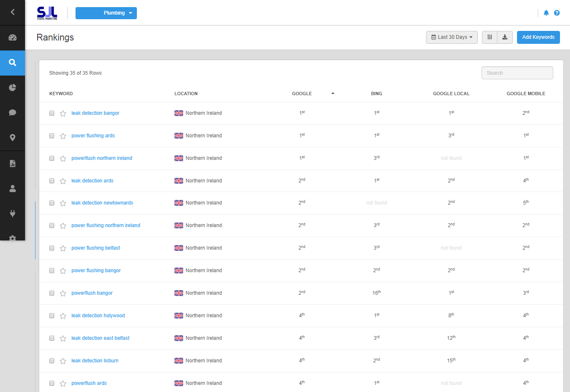The height and width of the screenshot is (392, 570).
Task: Star the power flushing bangor keyword
Action: tap(63, 271)
